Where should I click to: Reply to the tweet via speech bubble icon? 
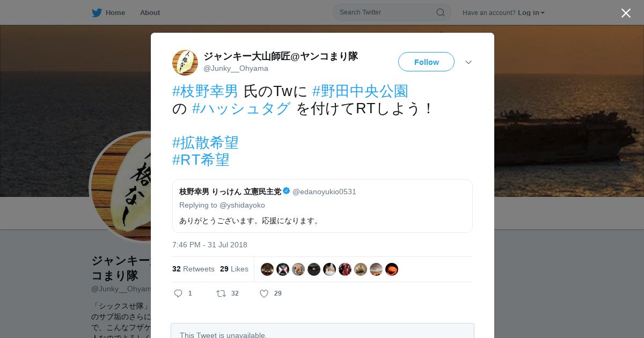(x=179, y=293)
